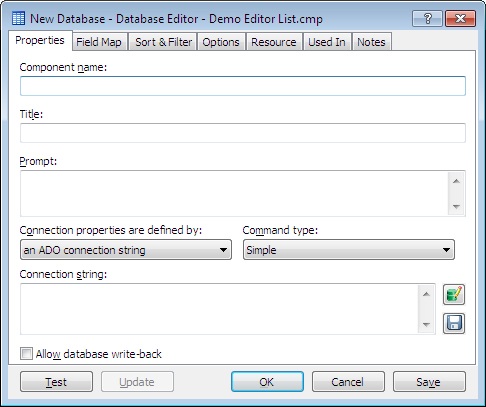This screenshot has height=407, width=486.
Task: Click the database grid icon in title bar
Action: 18,18
